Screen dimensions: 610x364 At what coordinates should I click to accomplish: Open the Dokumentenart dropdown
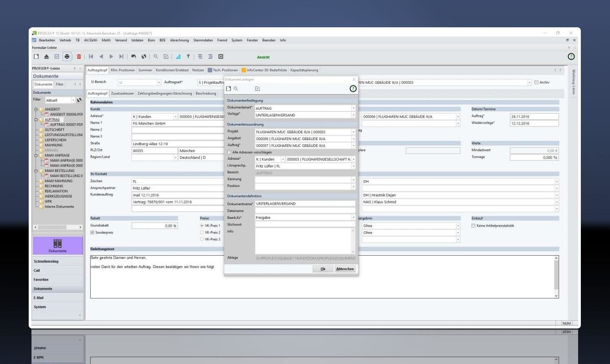(353, 108)
